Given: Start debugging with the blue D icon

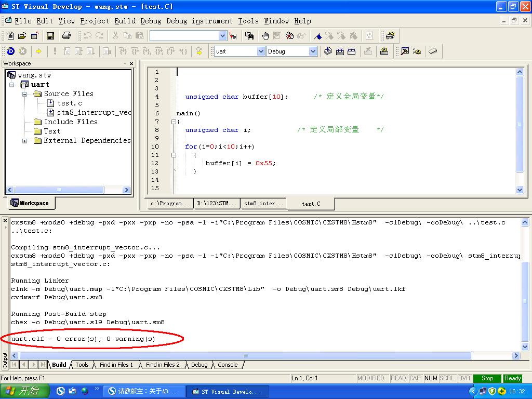Looking at the screenshot, I should tap(10, 51).
